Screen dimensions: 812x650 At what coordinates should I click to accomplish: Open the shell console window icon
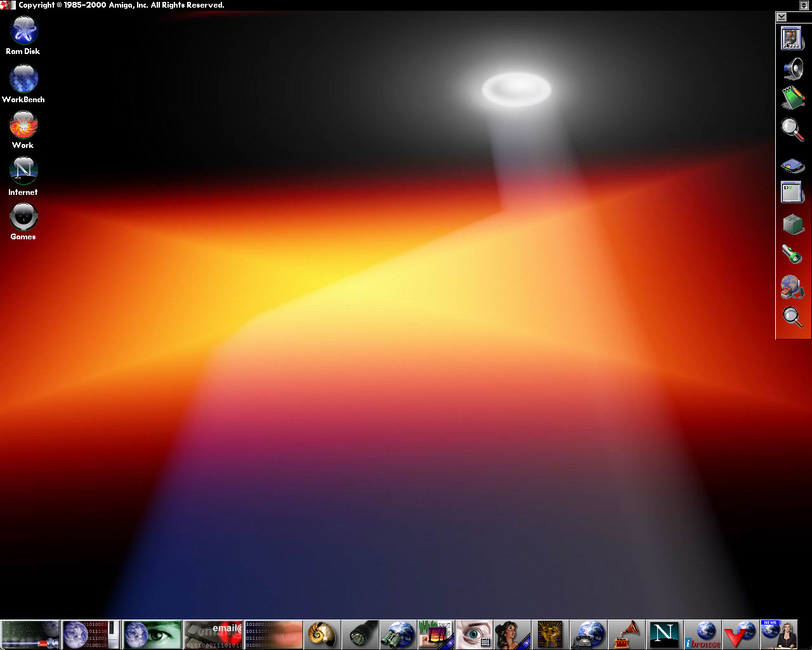point(792,192)
